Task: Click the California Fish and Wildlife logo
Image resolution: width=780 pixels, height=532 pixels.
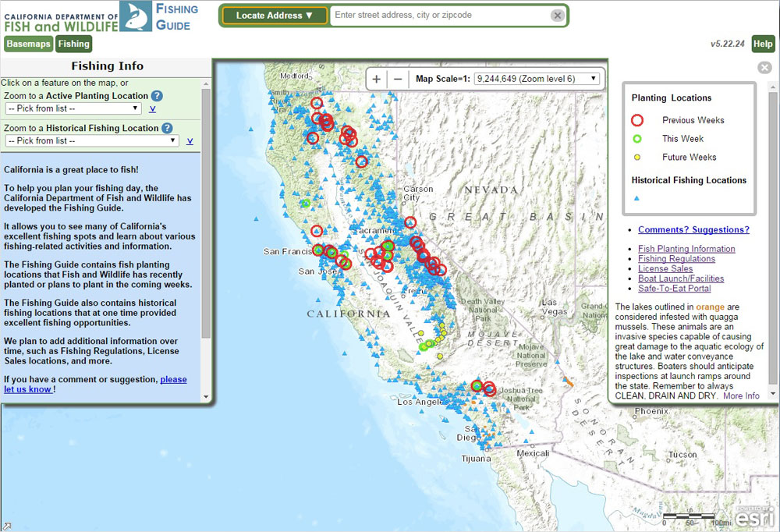Action: (77, 17)
